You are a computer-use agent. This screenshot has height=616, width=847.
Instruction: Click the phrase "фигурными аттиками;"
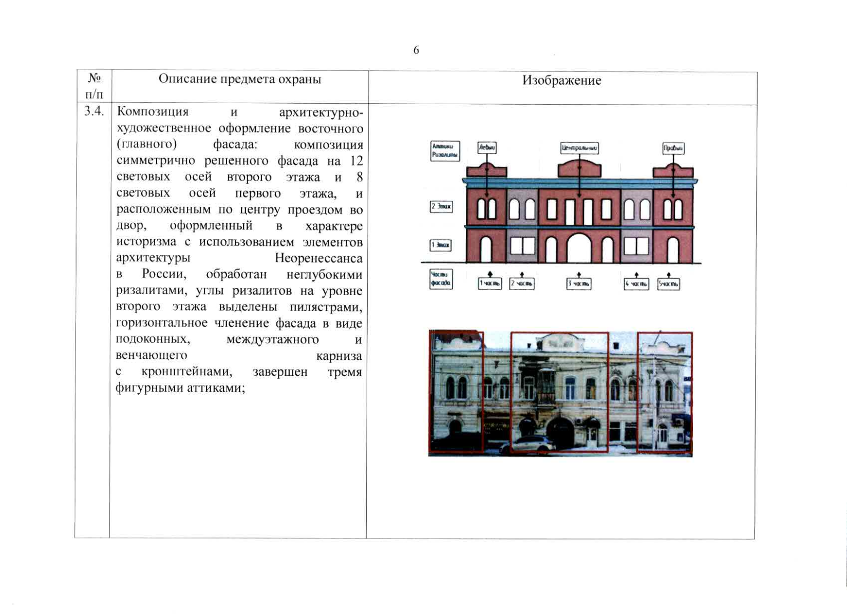pos(181,388)
